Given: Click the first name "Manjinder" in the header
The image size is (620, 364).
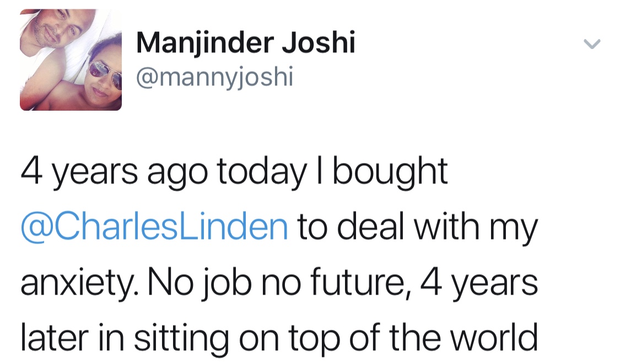Looking at the screenshot, I should pos(205,42).
